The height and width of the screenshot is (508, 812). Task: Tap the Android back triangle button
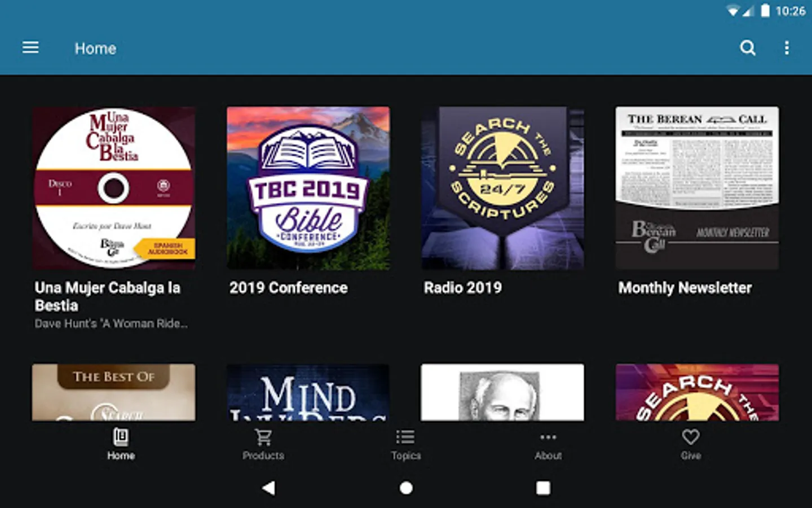point(268,488)
